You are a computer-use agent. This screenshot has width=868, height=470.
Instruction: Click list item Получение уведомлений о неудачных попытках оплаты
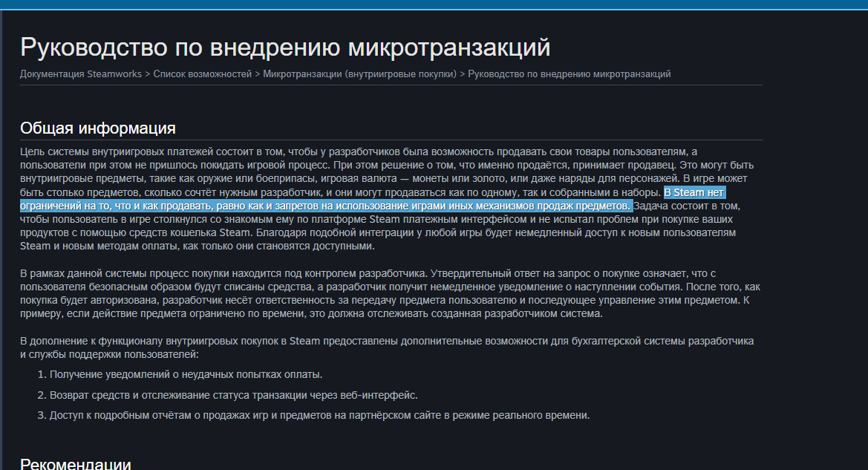tap(186, 375)
